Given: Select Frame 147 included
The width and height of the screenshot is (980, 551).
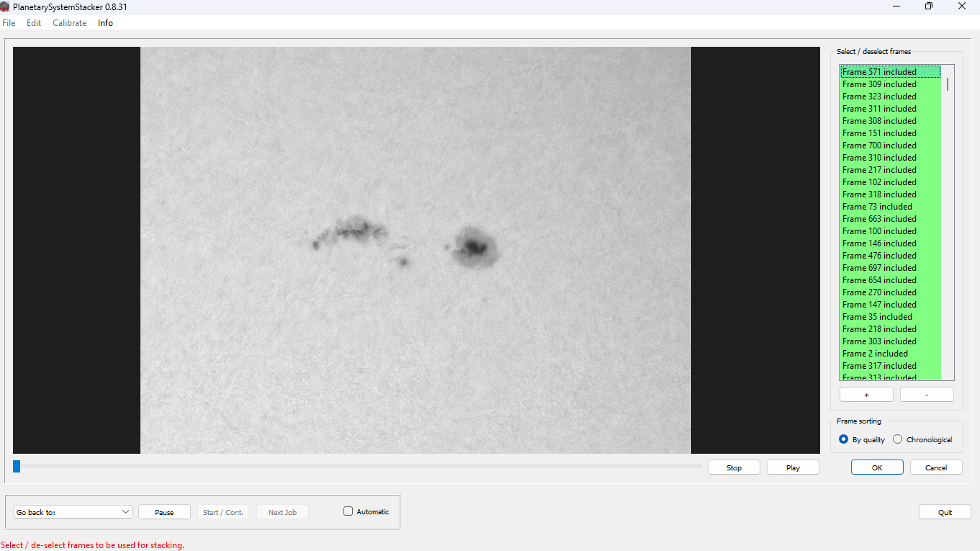Looking at the screenshot, I should tap(891, 305).
